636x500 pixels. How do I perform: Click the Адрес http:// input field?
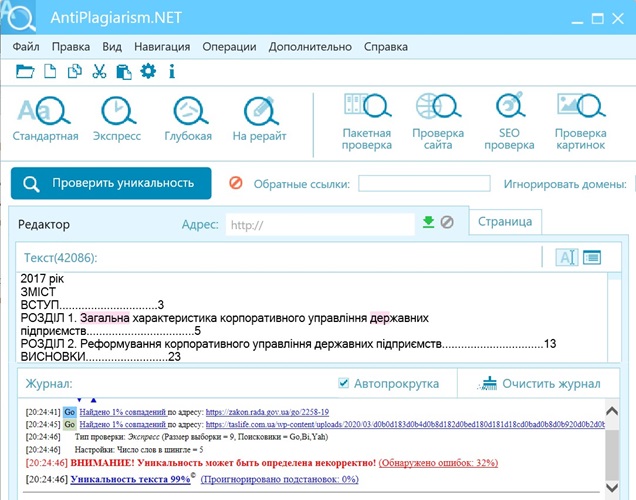(320, 224)
